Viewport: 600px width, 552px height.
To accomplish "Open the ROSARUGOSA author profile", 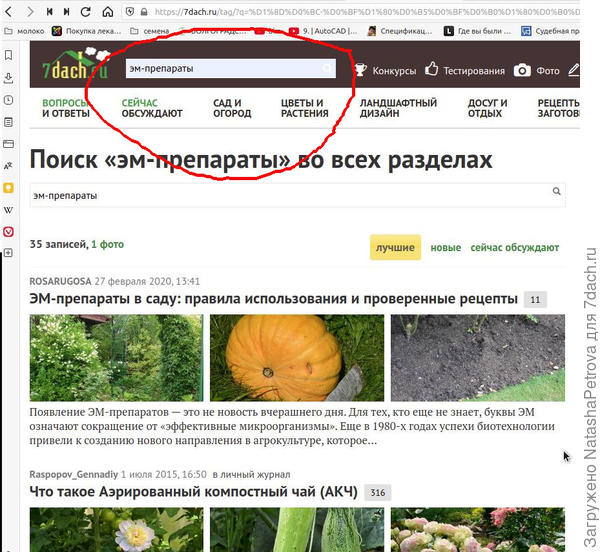I will 60,281.
